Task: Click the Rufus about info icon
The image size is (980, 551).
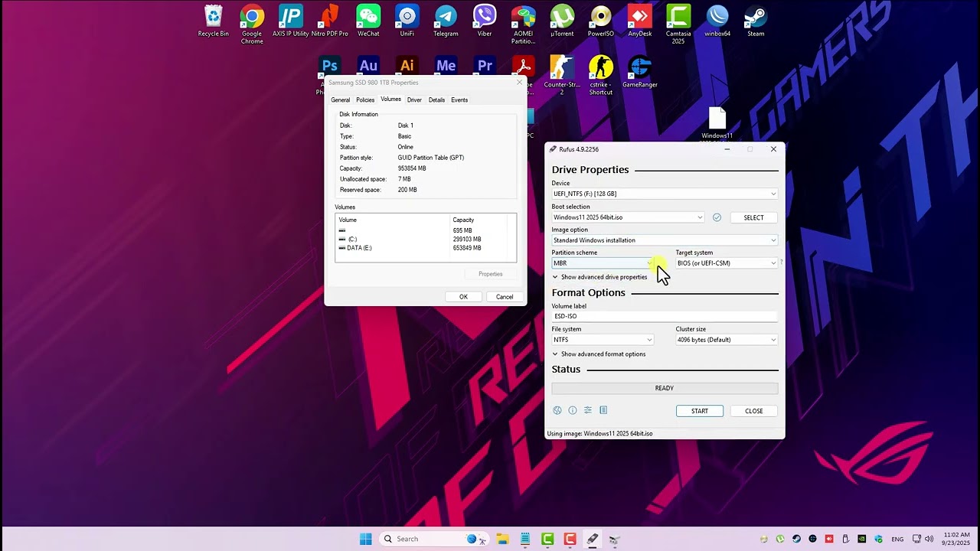Action: click(573, 410)
